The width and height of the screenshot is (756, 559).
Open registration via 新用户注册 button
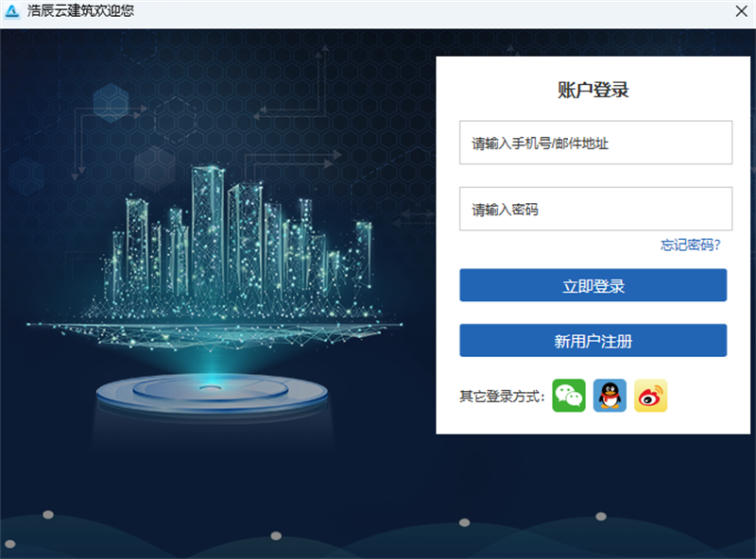click(x=593, y=341)
